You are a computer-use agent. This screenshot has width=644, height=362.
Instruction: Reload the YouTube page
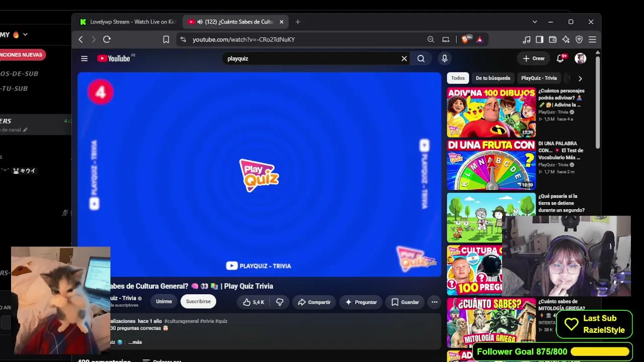coord(107,39)
